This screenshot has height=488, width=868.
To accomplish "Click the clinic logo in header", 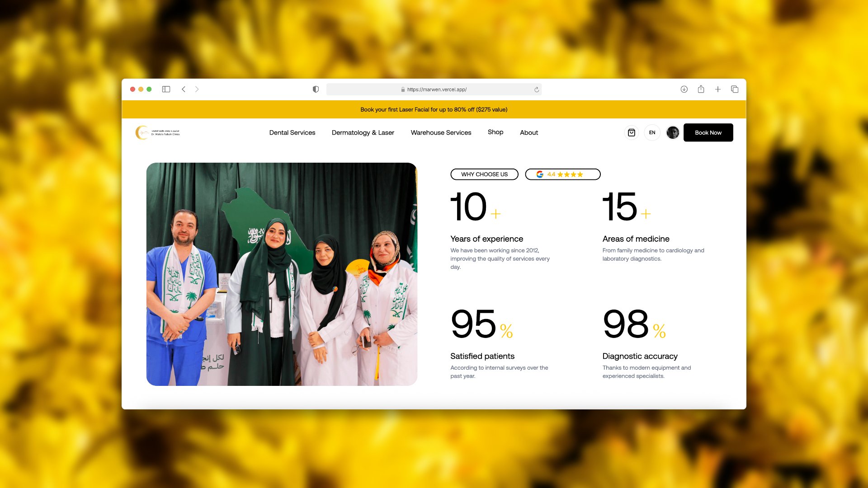I will click(x=157, y=132).
